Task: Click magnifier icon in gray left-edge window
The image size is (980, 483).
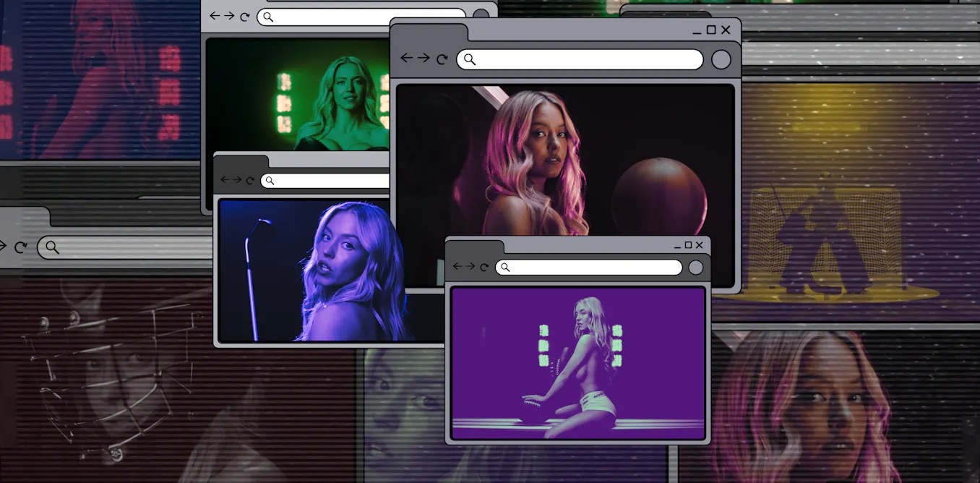Action: click(x=52, y=247)
